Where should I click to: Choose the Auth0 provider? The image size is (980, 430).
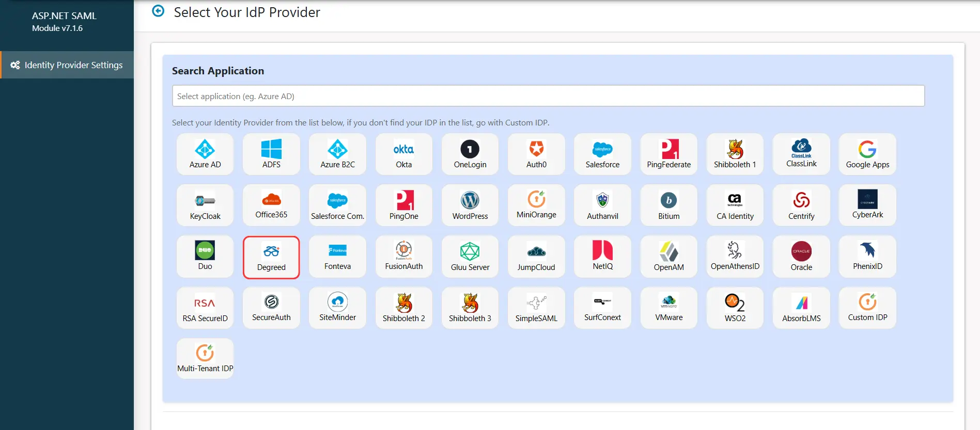point(536,154)
